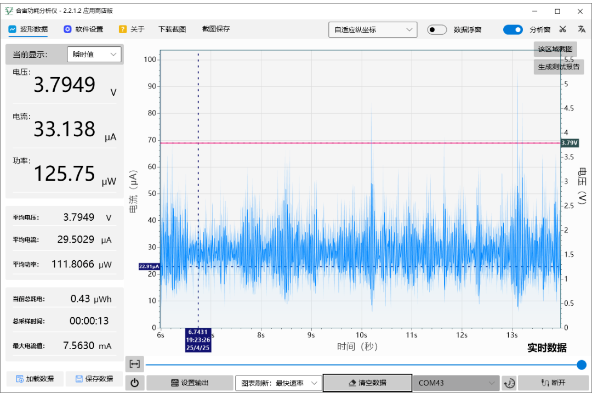
Task: Toggle the 数据静默 switch
Action: (436, 30)
